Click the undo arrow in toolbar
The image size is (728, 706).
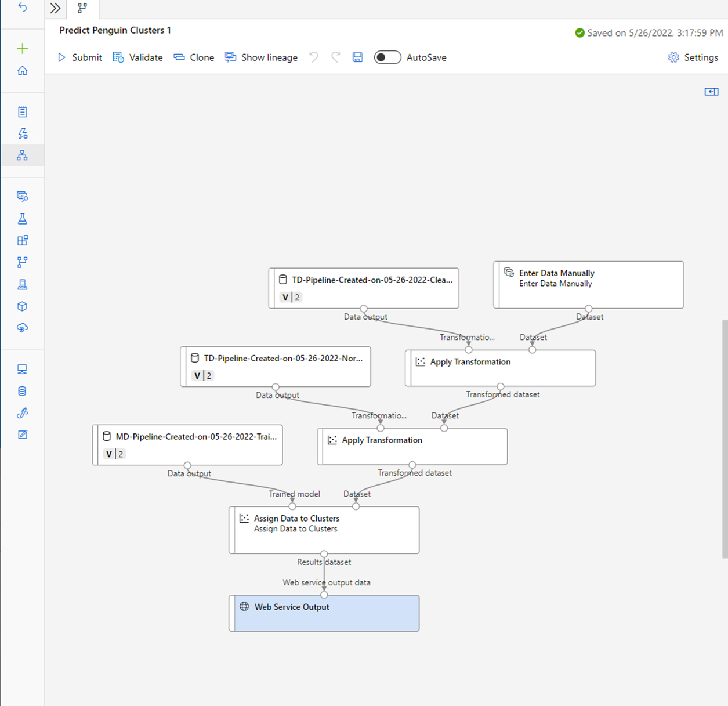(x=313, y=57)
